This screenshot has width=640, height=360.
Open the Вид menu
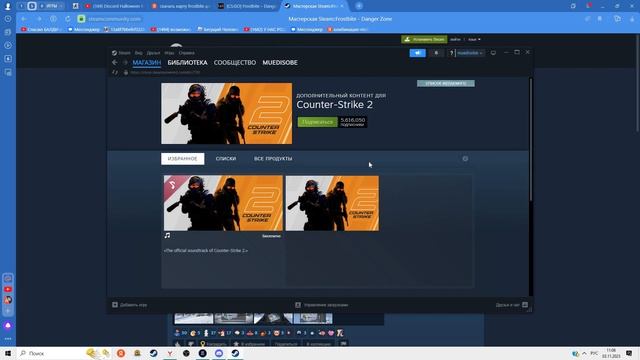pos(139,53)
